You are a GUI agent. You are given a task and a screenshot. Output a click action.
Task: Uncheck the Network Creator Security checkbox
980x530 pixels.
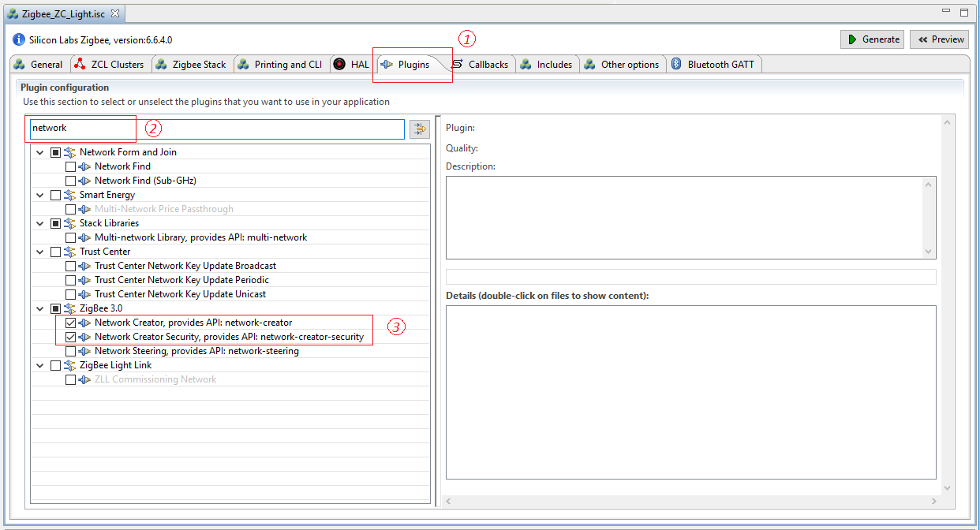pyautogui.click(x=71, y=337)
